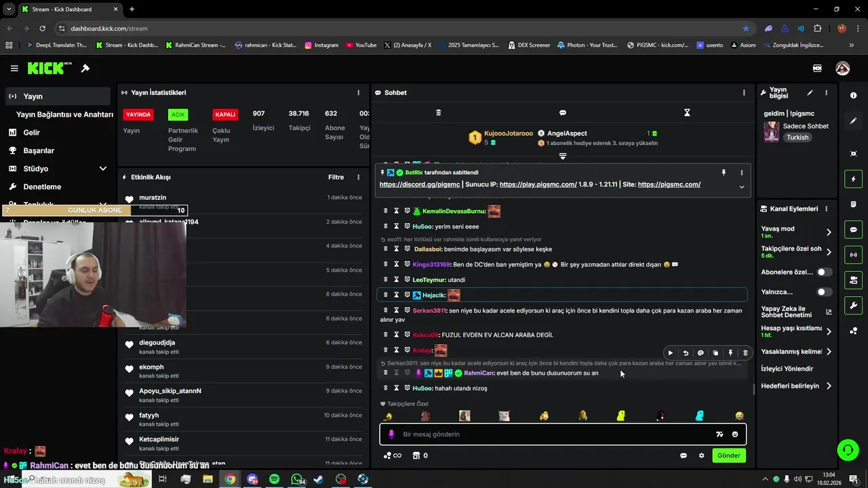Click the Kick logo in the header
Viewport: 868px width, 488px height.
pyautogui.click(x=50, y=68)
